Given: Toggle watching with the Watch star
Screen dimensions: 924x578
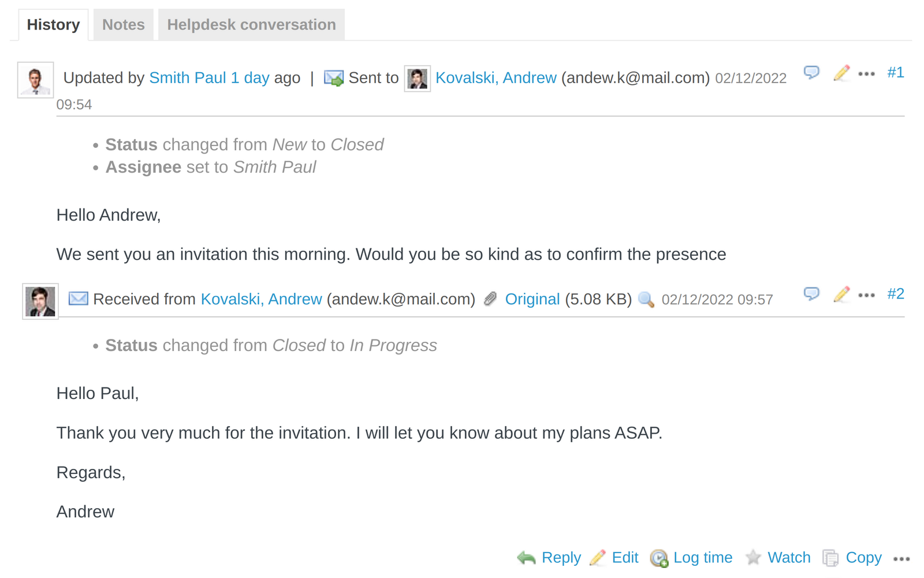Looking at the screenshot, I should 754,557.
